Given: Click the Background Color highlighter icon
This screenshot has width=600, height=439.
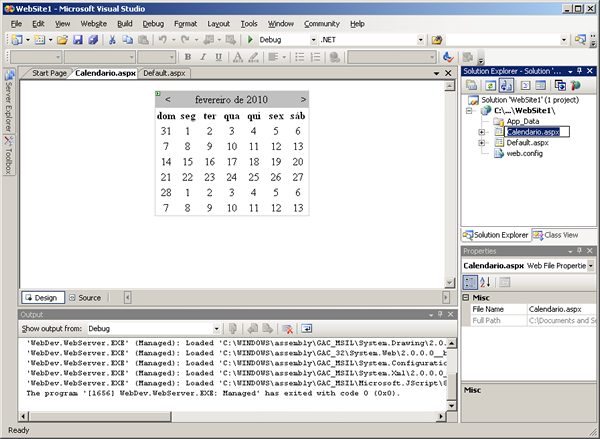Looking at the screenshot, I should point(253,57).
